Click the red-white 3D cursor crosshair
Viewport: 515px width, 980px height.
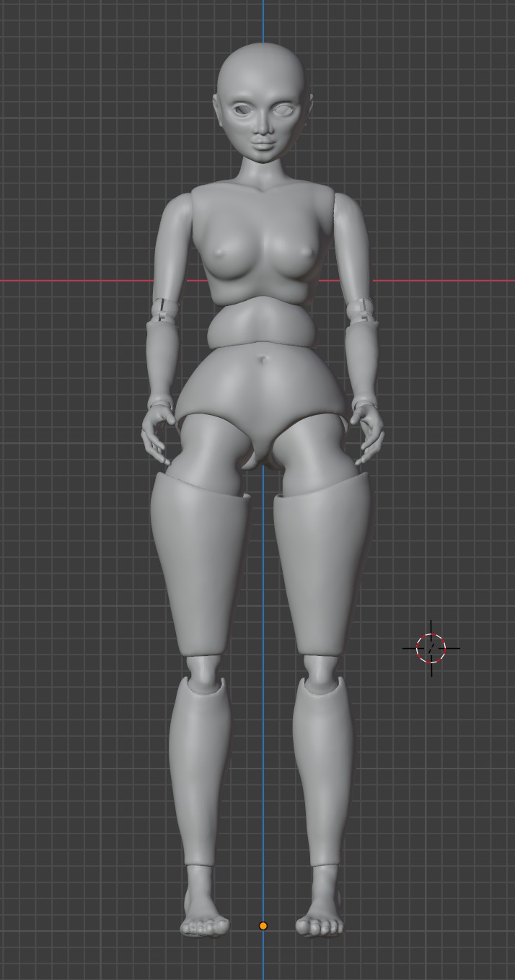[x=431, y=648]
